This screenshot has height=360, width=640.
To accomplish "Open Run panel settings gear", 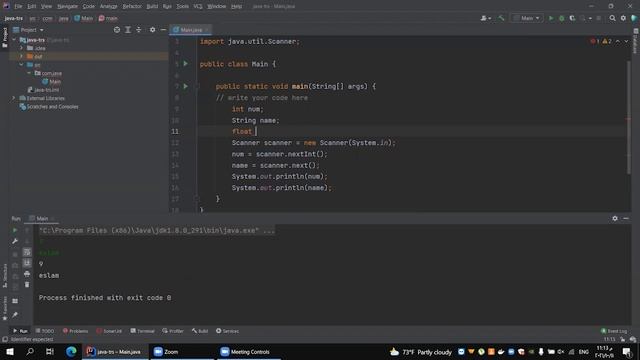I will coord(615,218).
